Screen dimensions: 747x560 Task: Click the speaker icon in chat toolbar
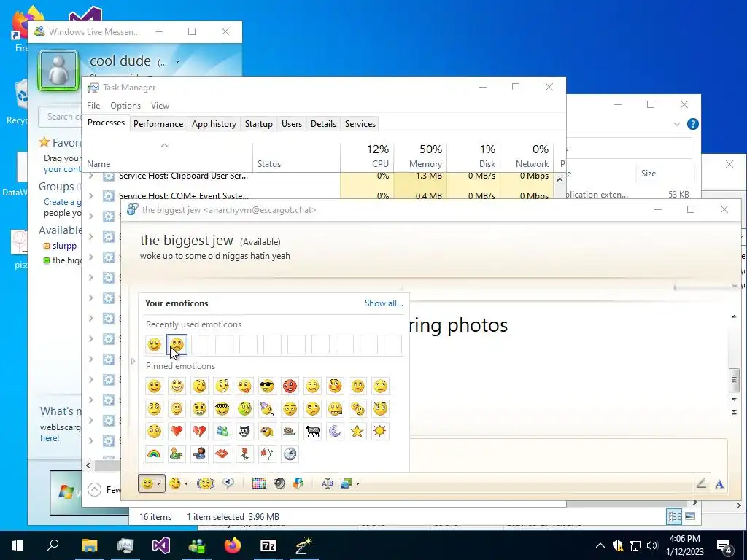pyautogui.click(x=279, y=483)
